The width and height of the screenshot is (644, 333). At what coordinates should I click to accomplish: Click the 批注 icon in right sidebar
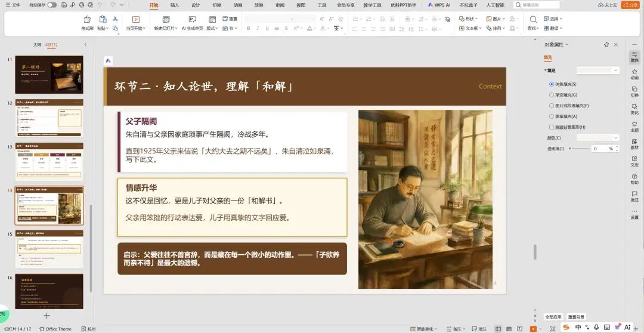point(634,196)
